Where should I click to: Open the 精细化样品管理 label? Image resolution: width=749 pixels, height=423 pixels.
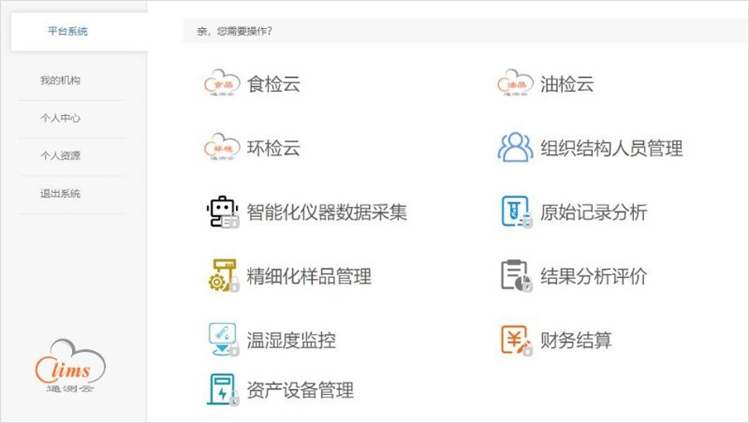tap(309, 276)
